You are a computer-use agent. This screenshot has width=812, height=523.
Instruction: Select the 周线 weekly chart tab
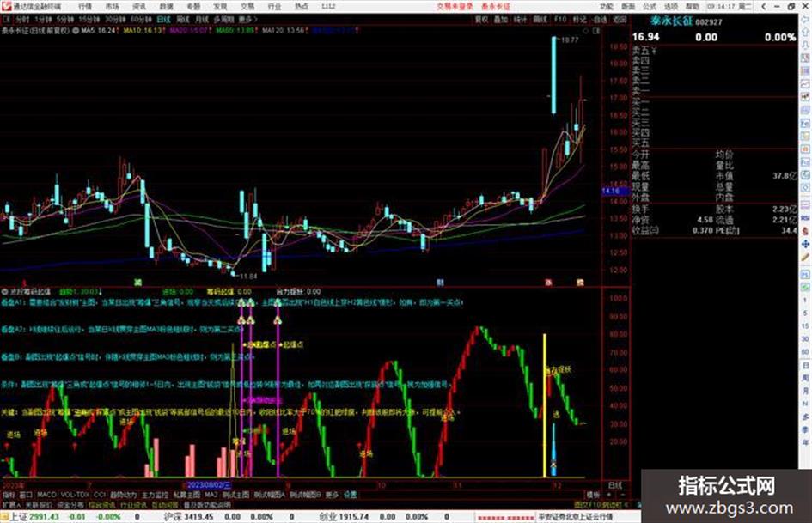(x=183, y=20)
